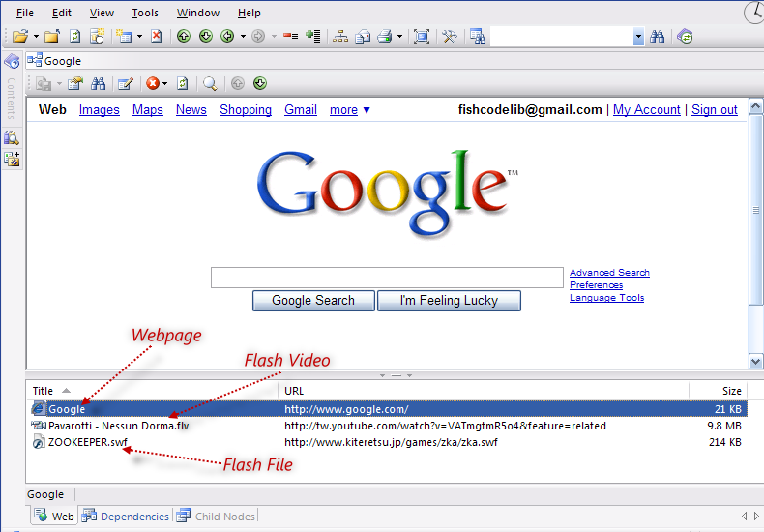Click the refresh page icon in main toolbar
The image size is (764, 532).
tap(75, 36)
